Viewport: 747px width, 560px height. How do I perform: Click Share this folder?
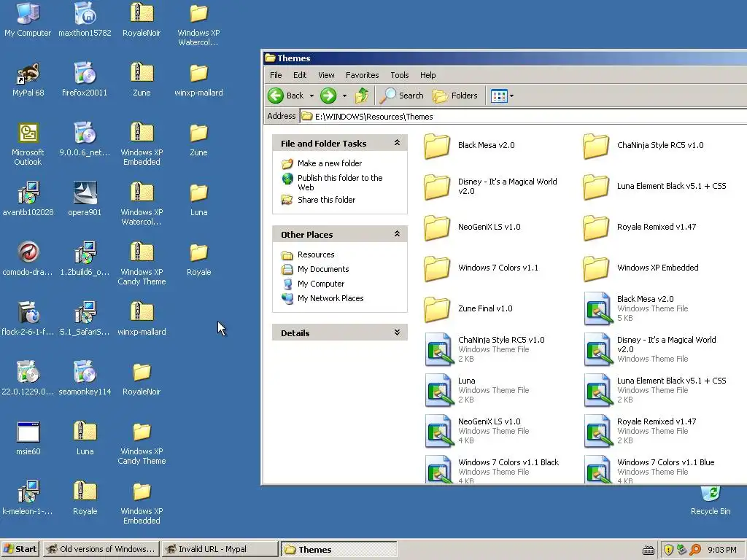tap(326, 200)
